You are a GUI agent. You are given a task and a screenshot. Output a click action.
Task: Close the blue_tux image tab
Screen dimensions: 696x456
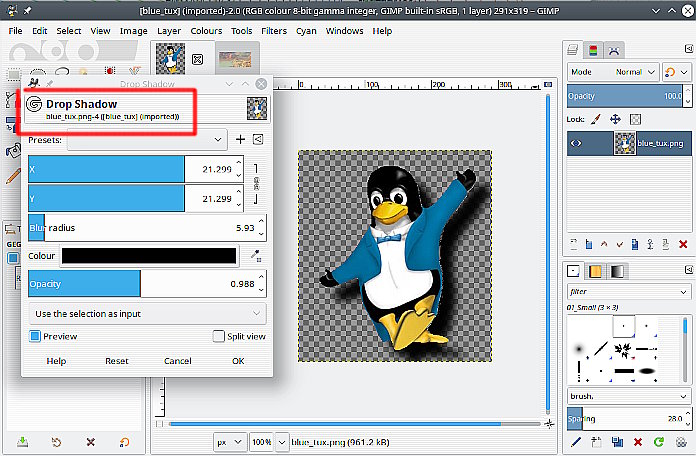[198, 59]
